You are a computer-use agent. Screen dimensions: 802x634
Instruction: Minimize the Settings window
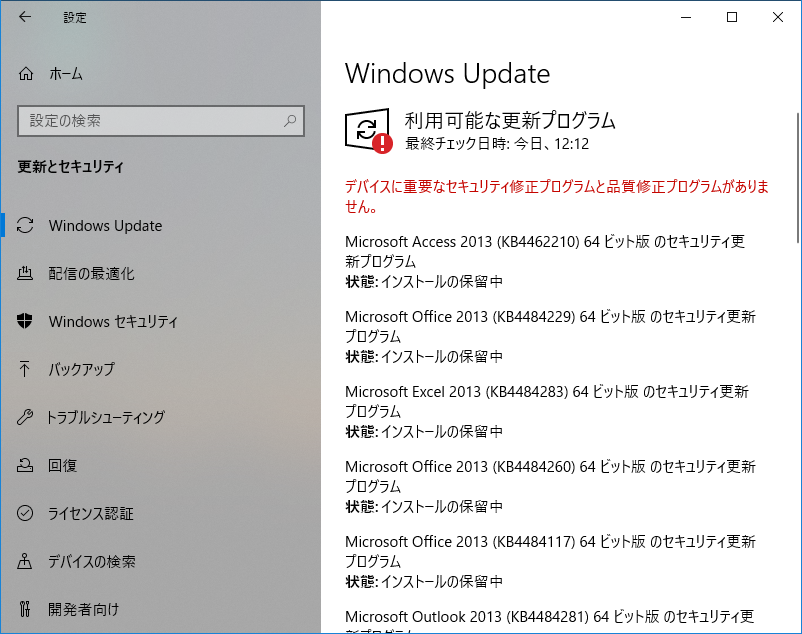[686, 17]
